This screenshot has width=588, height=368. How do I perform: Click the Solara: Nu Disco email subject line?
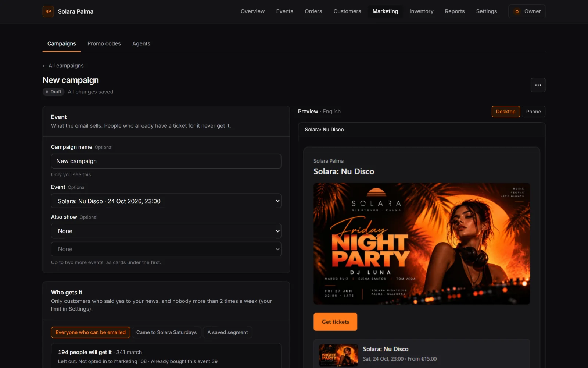(x=325, y=130)
